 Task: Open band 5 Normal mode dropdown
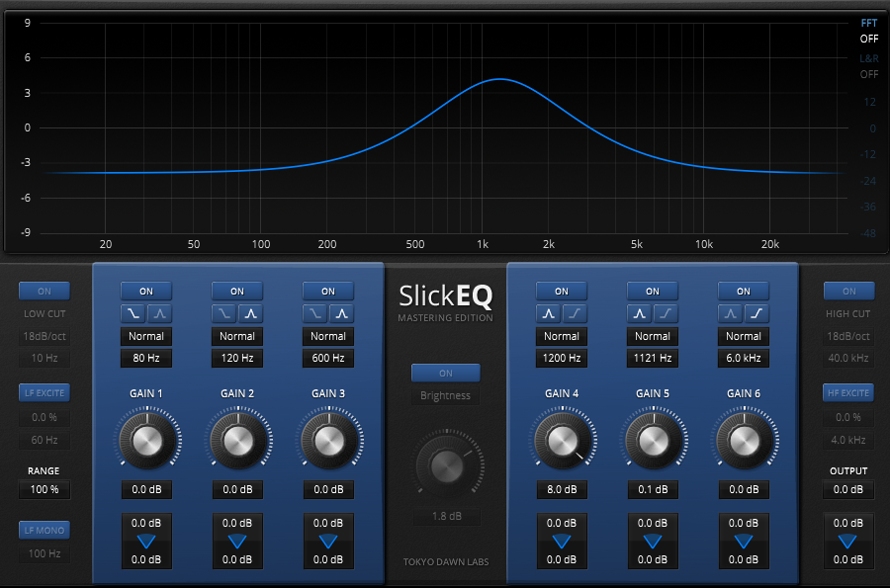pyautogui.click(x=653, y=336)
